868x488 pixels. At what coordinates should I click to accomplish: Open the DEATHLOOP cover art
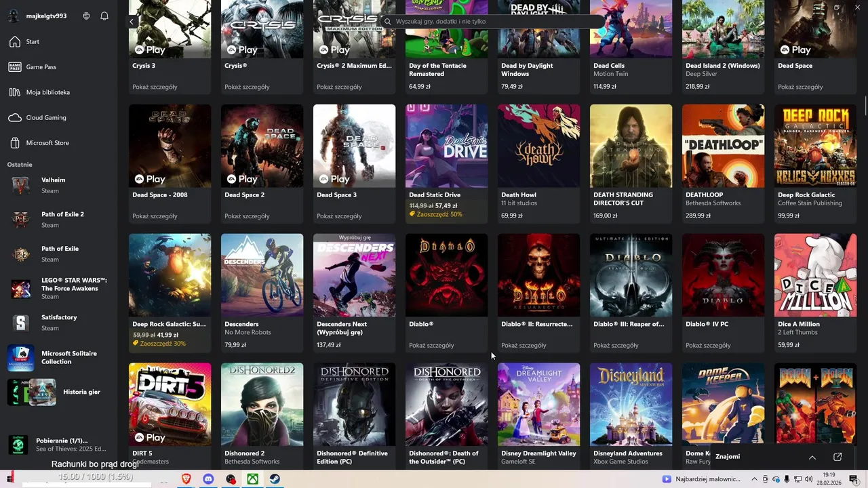coord(723,146)
